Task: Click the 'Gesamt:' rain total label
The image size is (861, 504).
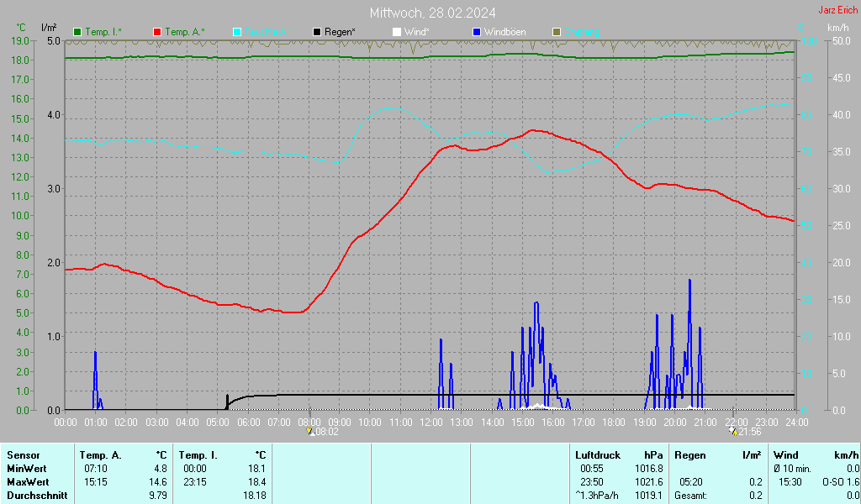Action: point(691,496)
